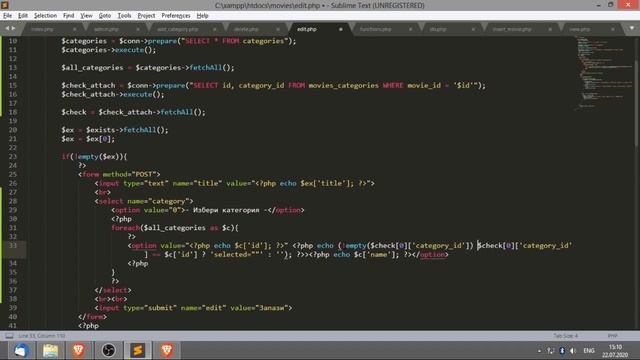Open the Find menu
This screenshot has height=360, width=640.
tap(69, 16)
